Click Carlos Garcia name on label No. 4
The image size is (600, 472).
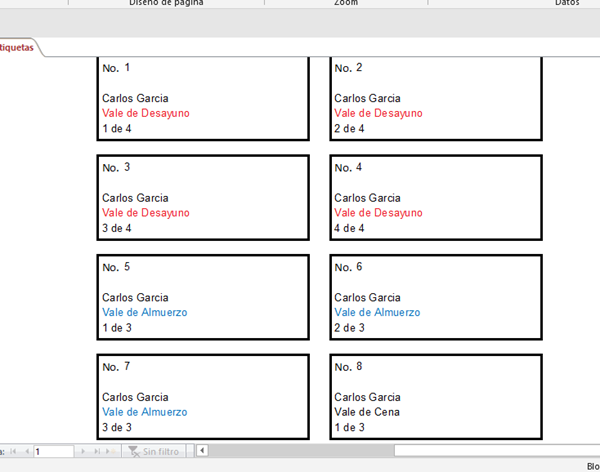[x=367, y=198]
